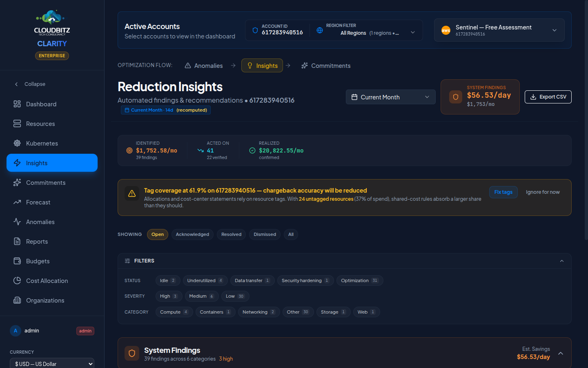Click the Fix tags button
This screenshot has height=368, width=588.
pyautogui.click(x=503, y=192)
